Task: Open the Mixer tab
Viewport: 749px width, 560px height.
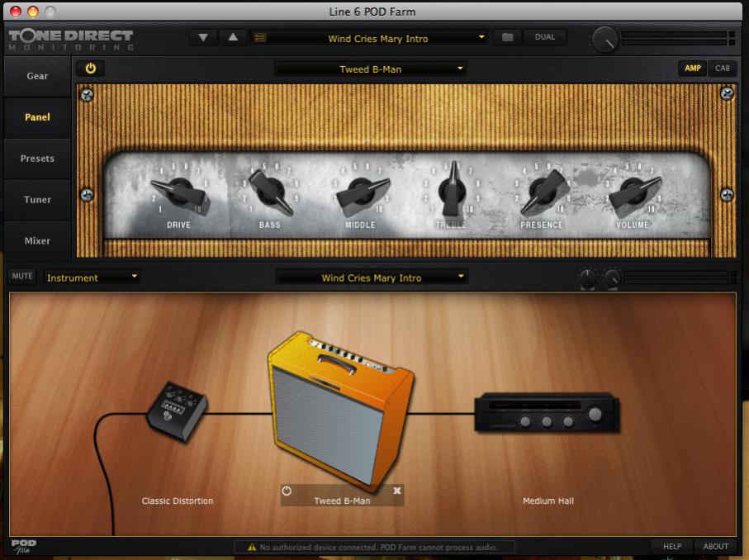Action: point(37,240)
